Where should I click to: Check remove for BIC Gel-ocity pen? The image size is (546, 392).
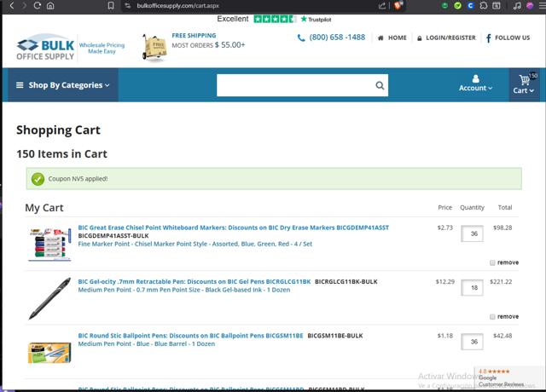tap(492, 316)
